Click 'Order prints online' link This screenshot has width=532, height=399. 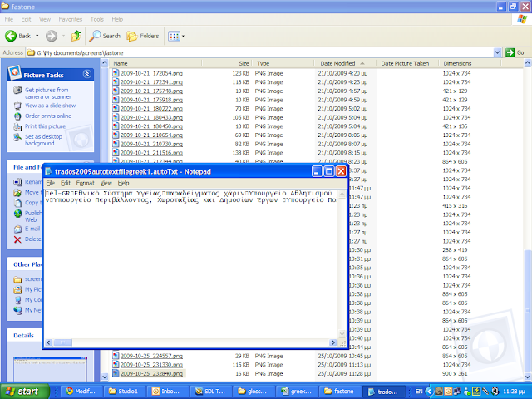[x=47, y=116]
